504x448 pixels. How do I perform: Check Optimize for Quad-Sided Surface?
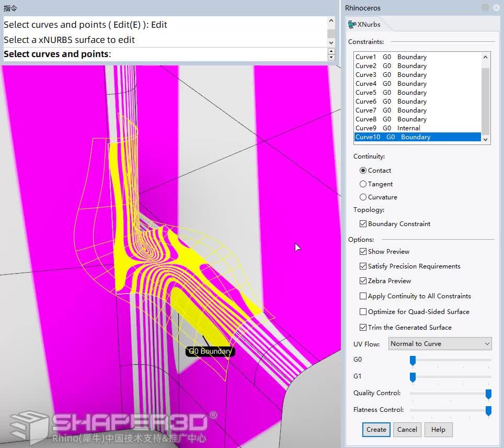[x=363, y=311]
